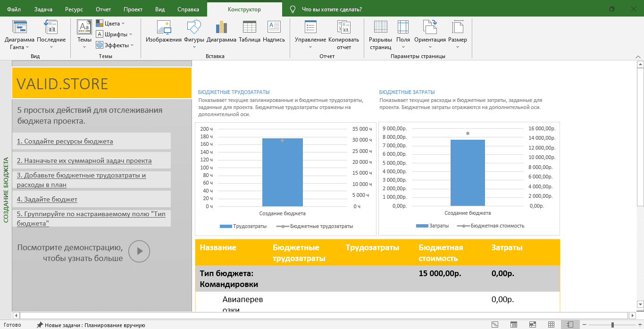
Task: Collapse the ribbon with the chevron arrow
Action: pos(637,56)
